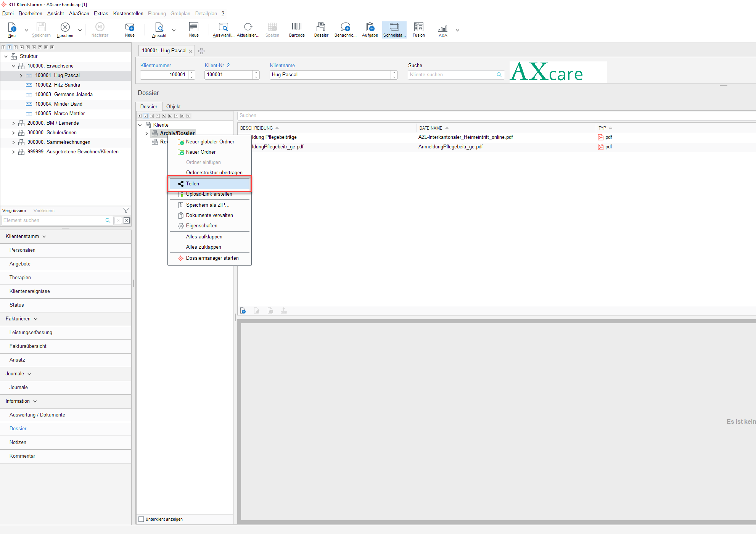The width and height of the screenshot is (756, 534).
Task: Open Personalien in the sidebar
Action: (x=23, y=250)
